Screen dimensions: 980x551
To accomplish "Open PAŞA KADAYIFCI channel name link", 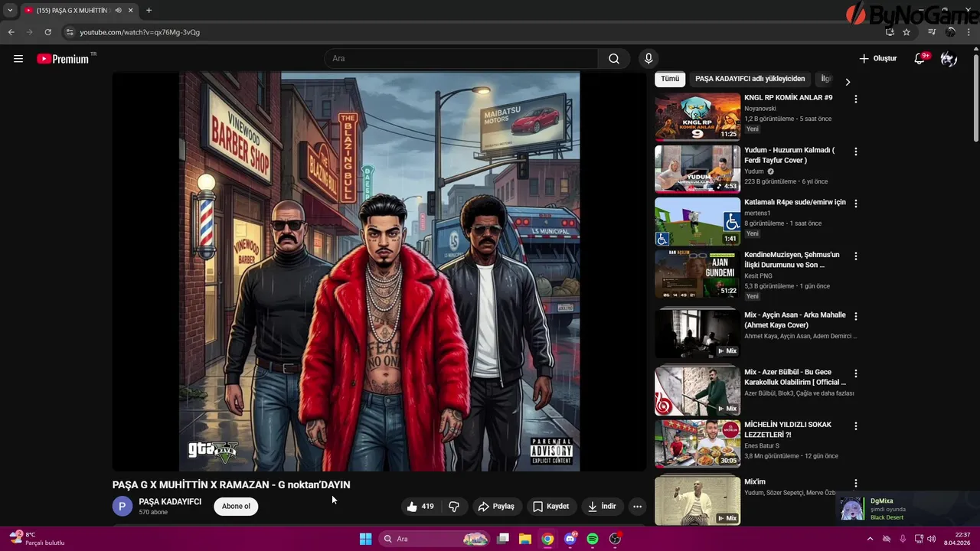I will pyautogui.click(x=170, y=501).
